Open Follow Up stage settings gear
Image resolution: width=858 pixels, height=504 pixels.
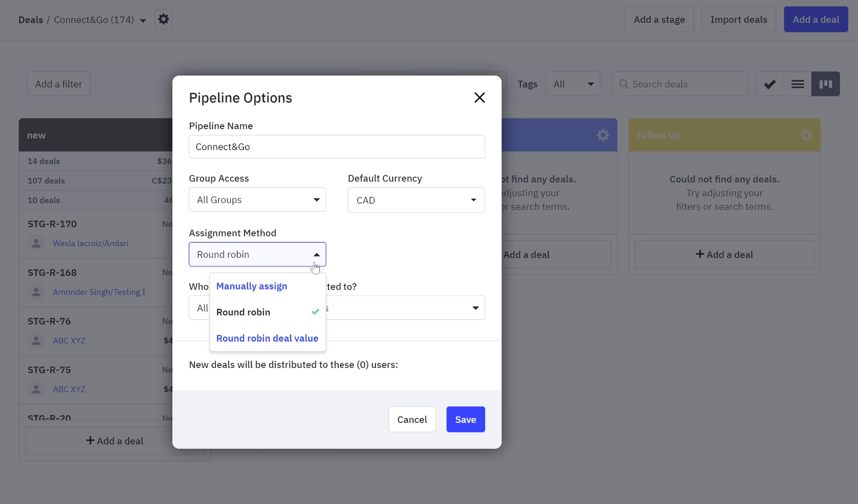[806, 135]
